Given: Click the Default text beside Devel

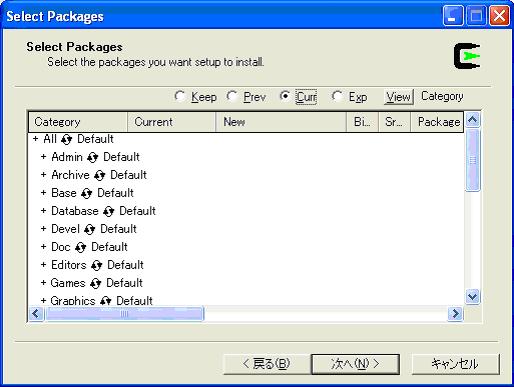Looking at the screenshot, I should (x=118, y=229).
